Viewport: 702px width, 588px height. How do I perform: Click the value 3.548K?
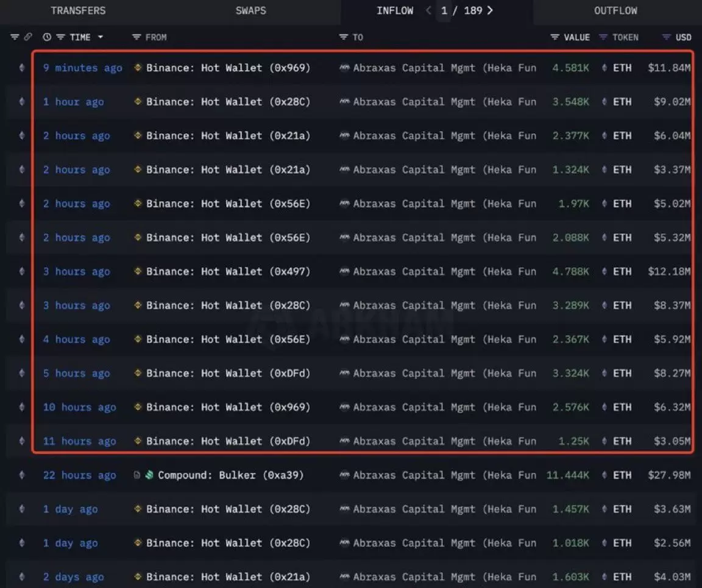click(x=570, y=102)
